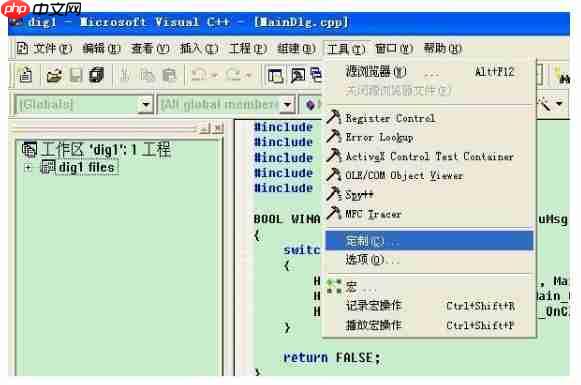Click the Open file folder icon
581x385 pixels.
pyautogui.click(x=54, y=76)
